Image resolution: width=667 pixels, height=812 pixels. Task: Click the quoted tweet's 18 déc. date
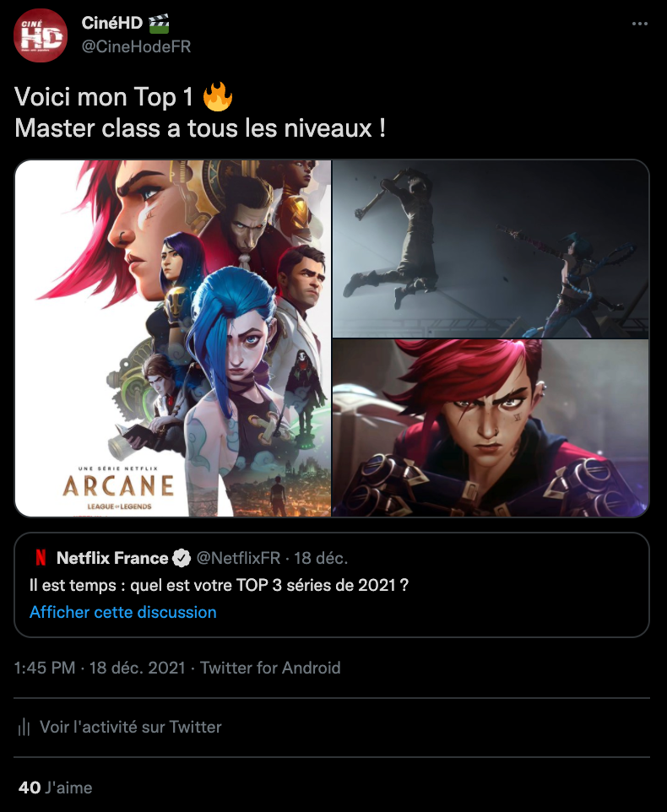click(321, 558)
